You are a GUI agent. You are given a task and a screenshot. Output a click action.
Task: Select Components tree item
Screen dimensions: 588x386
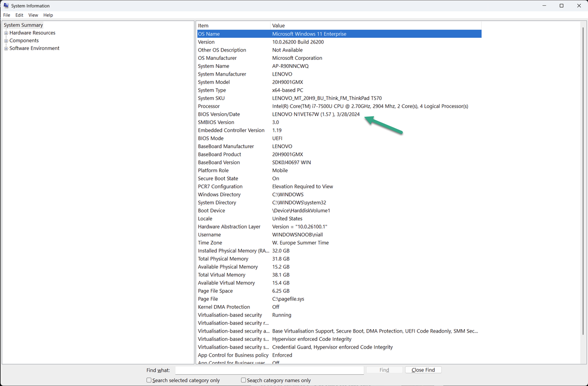tap(24, 41)
